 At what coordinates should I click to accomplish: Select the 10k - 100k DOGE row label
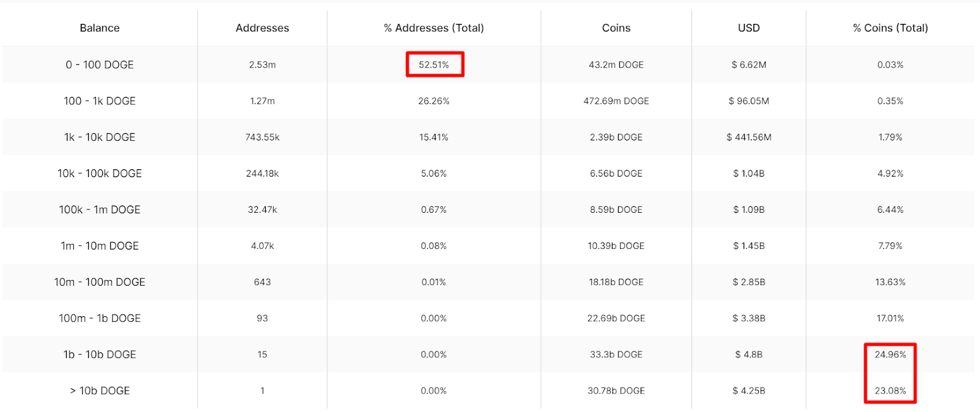click(x=99, y=174)
